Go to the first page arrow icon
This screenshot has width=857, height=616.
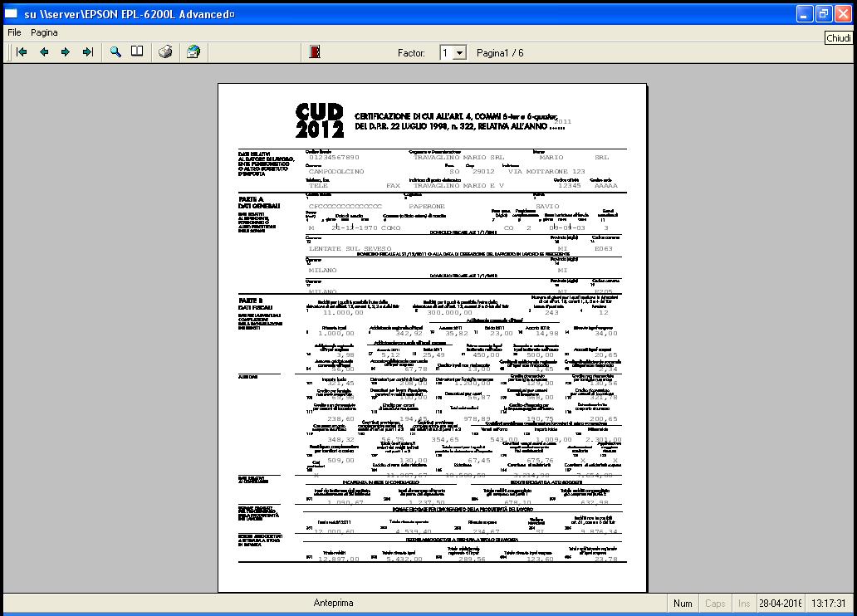tap(22, 52)
